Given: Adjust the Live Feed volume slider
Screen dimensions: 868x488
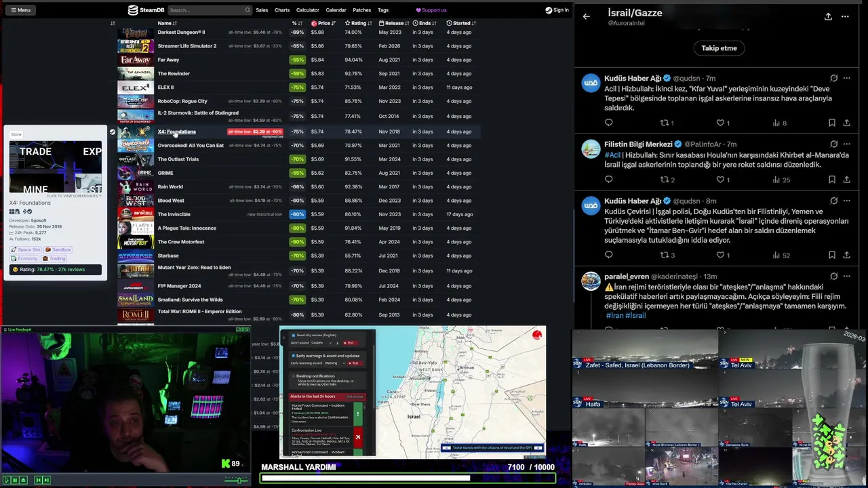Looking at the screenshot, I should tap(236, 480).
